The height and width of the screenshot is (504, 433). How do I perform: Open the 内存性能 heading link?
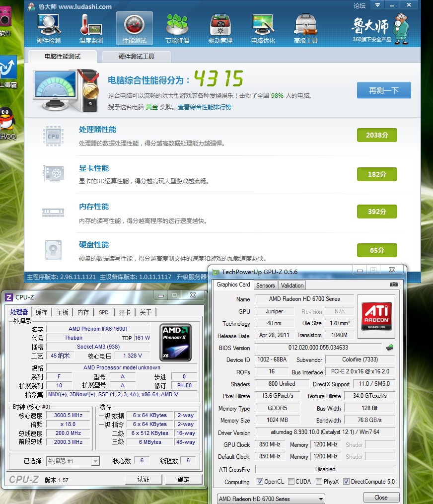tap(94, 207)
